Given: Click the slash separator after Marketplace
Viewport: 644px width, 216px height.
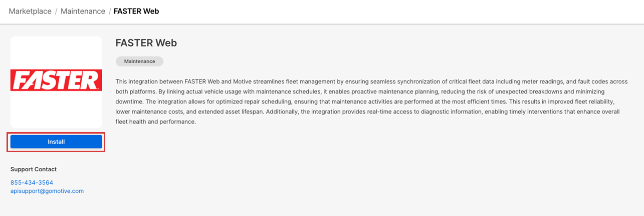Looking at the screenshot, I should 56,11.
